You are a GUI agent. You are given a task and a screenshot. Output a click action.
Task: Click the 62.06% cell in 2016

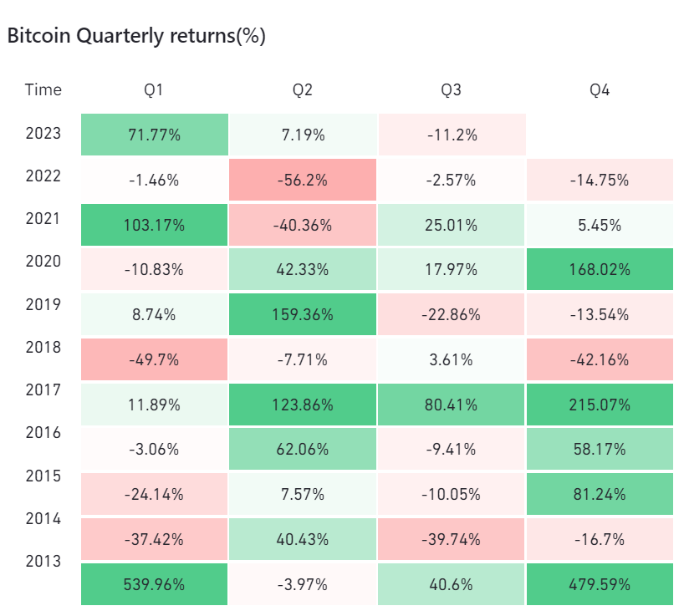[x=303, y=449]
